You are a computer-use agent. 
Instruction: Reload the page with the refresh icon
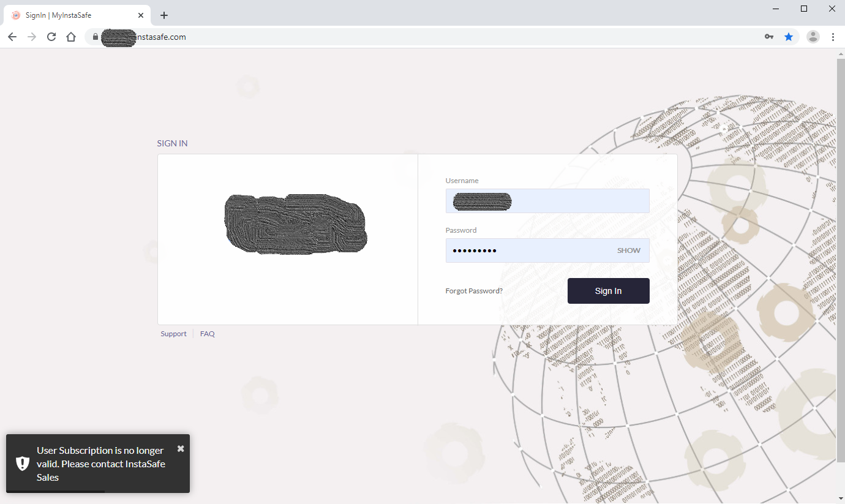[x=51, y=37]
